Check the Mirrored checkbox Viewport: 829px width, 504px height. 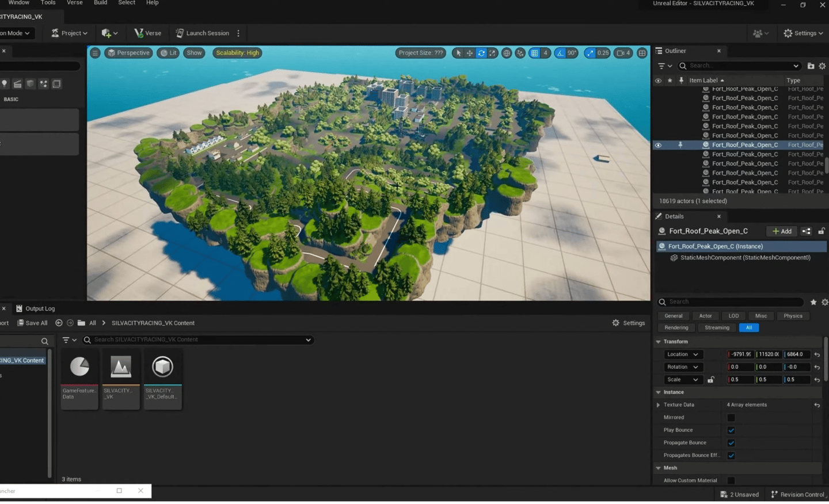tap(731, 418)
